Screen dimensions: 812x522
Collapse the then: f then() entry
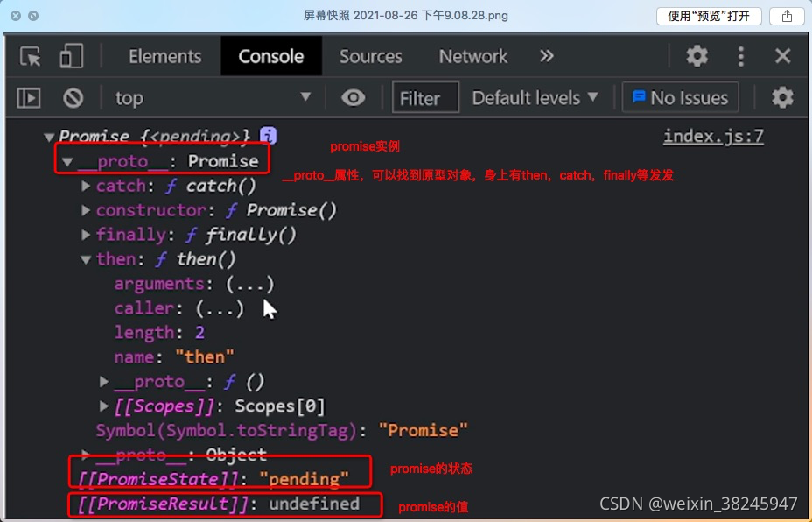(86, 259)
